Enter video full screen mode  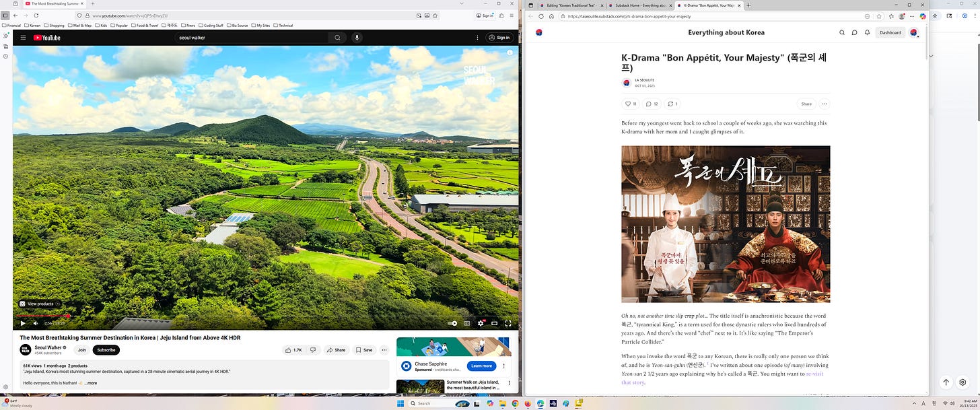tap(508, 323)
